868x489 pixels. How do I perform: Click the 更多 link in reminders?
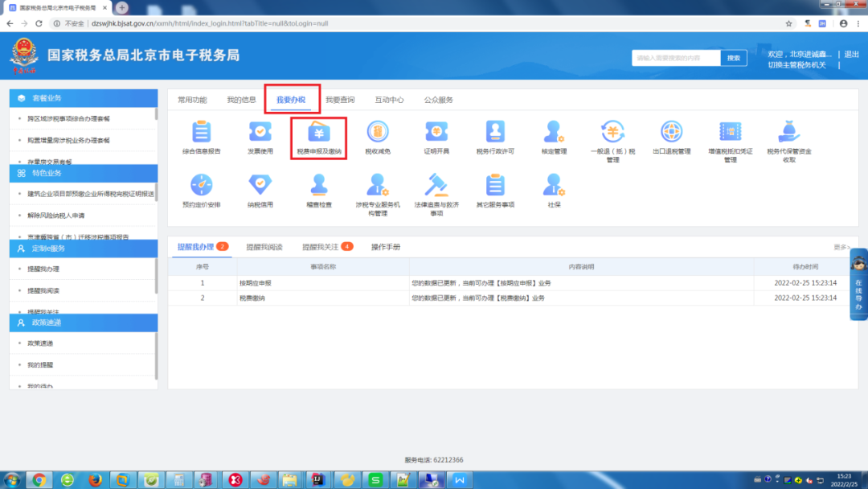click(841, 247)
